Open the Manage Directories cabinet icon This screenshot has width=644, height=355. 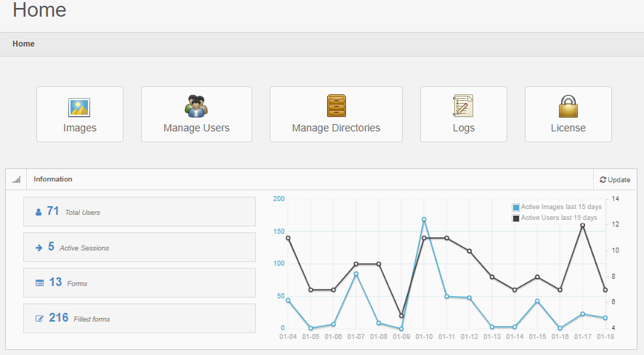336,106
